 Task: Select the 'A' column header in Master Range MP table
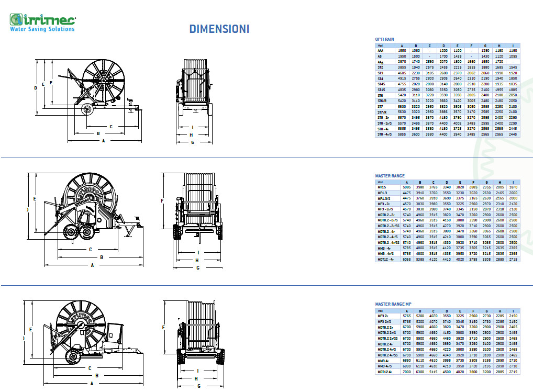coord(406,311)
